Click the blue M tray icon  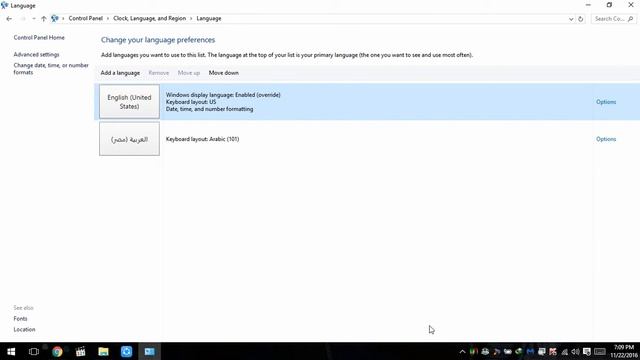pos(530,351)
